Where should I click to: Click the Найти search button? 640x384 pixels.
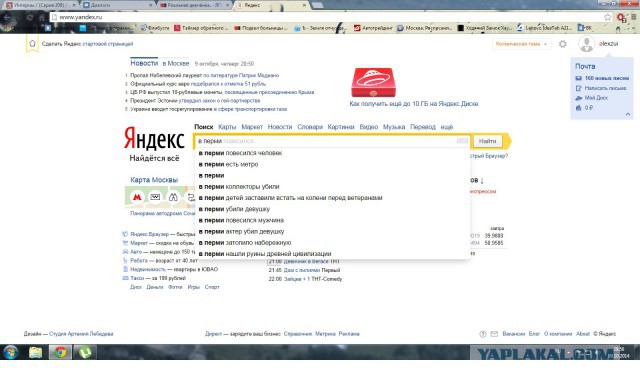pyautogui.click(x=487, y=141)
